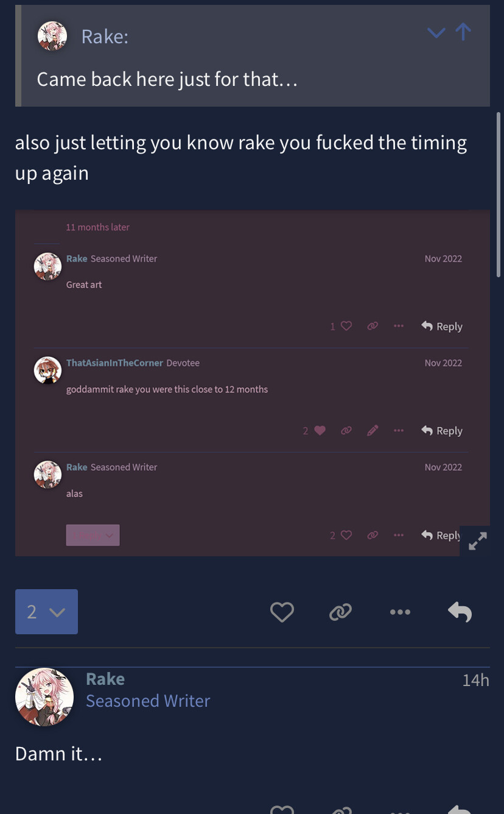This screenshot has width=504, height=814.
Task: Enlarge the embedded screenshot with expand icon
Action: tap(478, 541)
